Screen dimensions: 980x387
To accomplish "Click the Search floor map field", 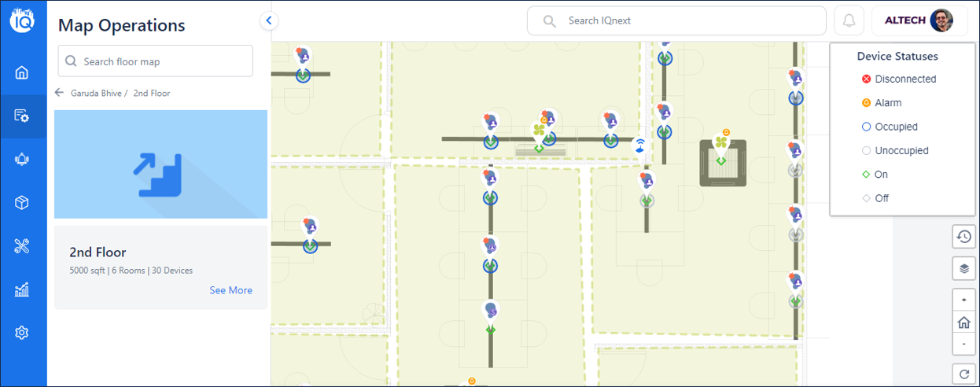I will pyautogui.click(x=155, y=61).
